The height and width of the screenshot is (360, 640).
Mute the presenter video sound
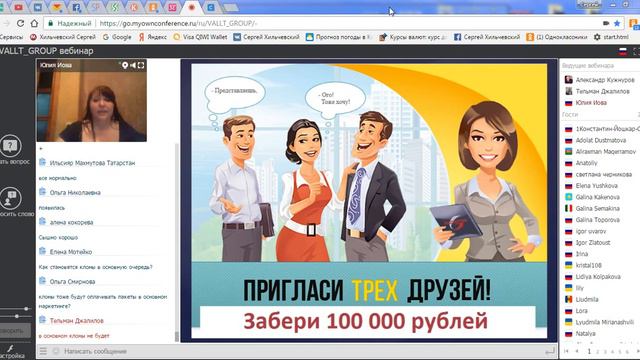[x=133, y=65]
